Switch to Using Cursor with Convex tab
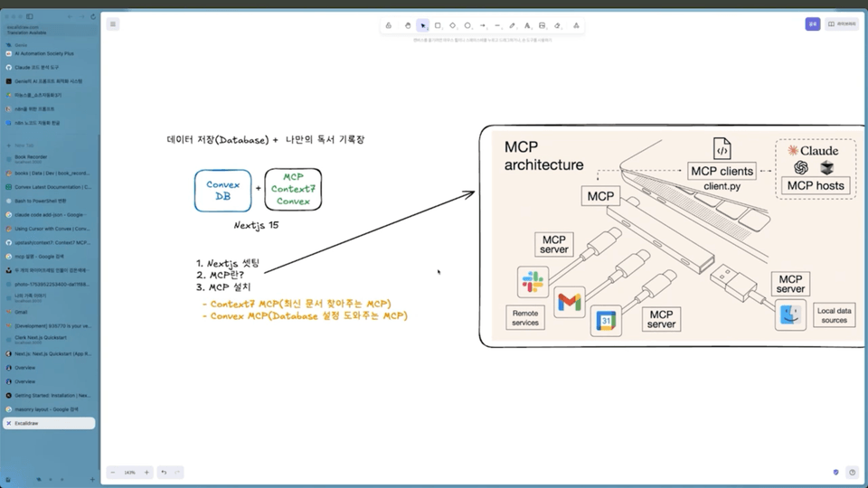Viewport: 868px width, 488px height. (x=49, y=229)
